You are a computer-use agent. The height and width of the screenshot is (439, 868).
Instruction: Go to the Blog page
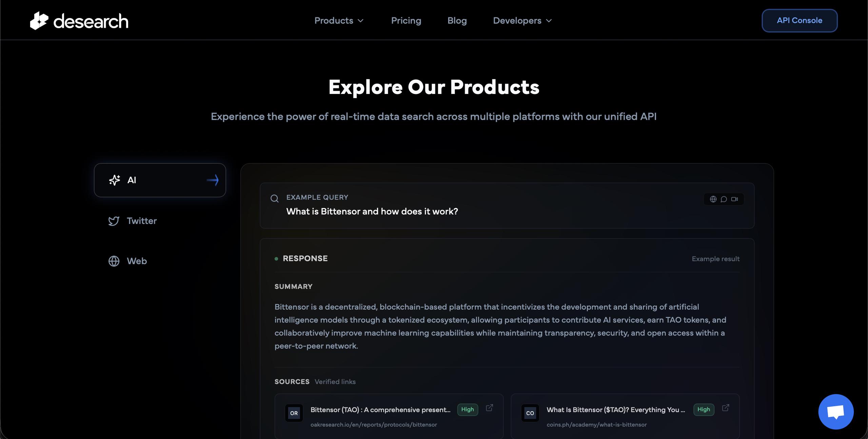click(x=457, y=21)
